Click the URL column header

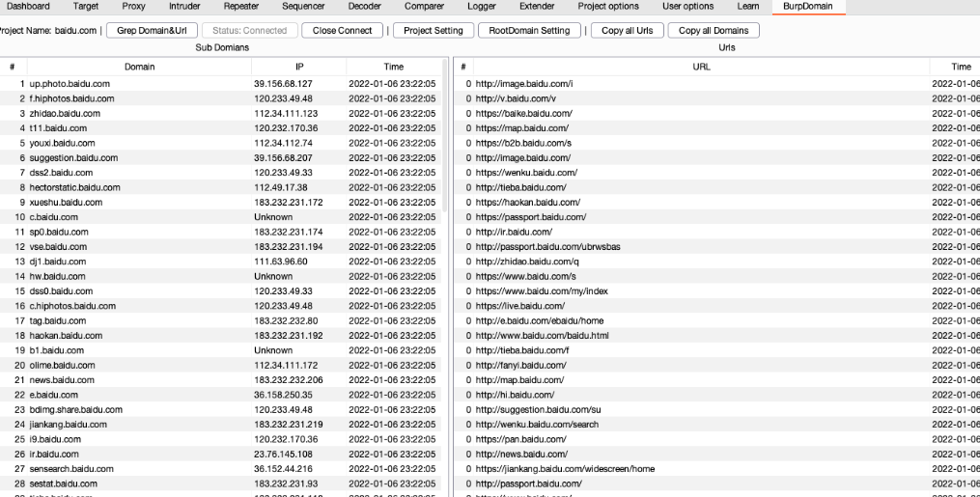tap(701, 67)
